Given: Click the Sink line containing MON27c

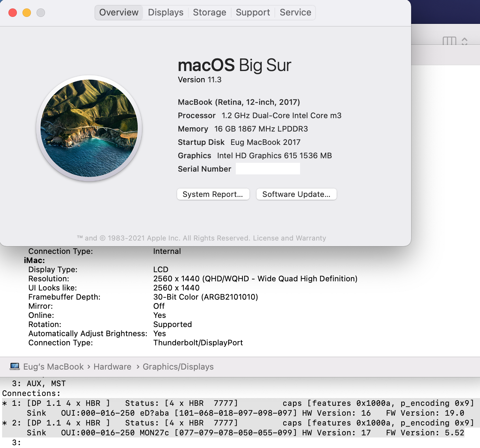Looking at the screenshot, I should pos(246,433).
